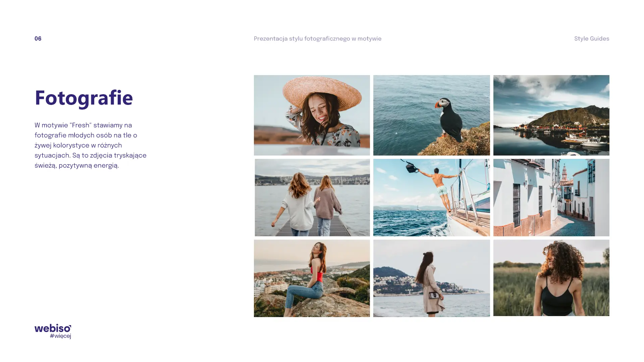Click the paragraph beginning 'W motywie "Fresh"'
The width and height of the screenshot is (644, 362).
[x=91, y=145]
